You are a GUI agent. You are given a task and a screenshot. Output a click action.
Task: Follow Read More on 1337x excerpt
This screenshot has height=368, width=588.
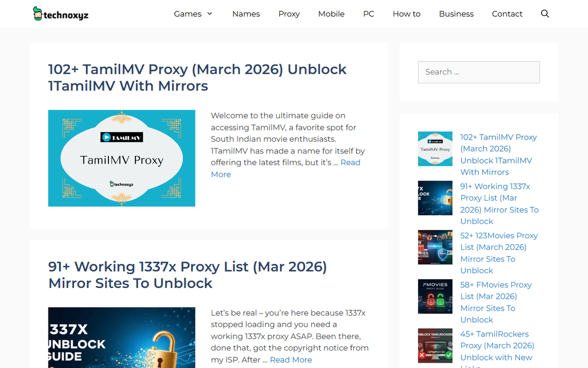[291, 360]
